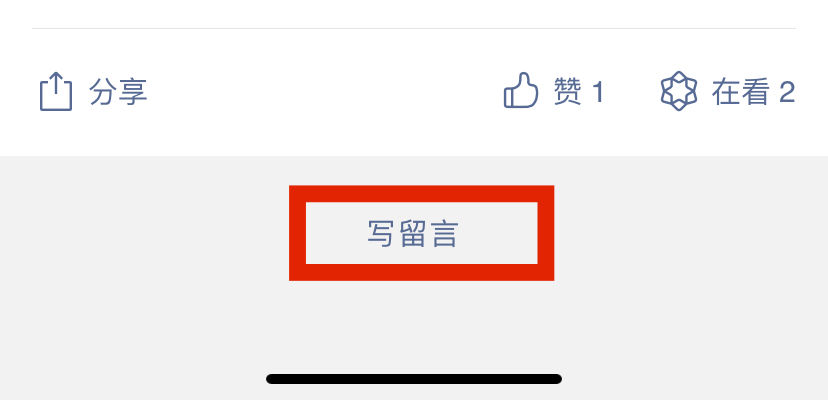The height and width of the screenshot is (400, 828).
Task: Select the 分享 text label
Action: click(x=118, y=91)
